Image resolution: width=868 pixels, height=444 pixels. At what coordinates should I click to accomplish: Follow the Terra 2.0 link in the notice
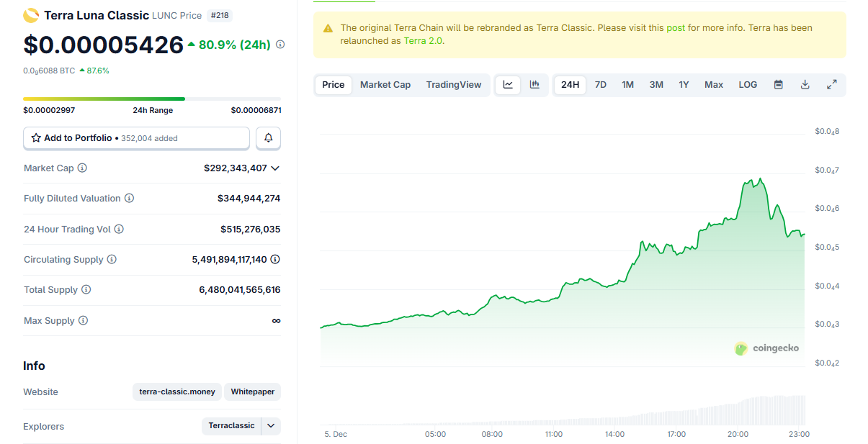click(423, 41)
